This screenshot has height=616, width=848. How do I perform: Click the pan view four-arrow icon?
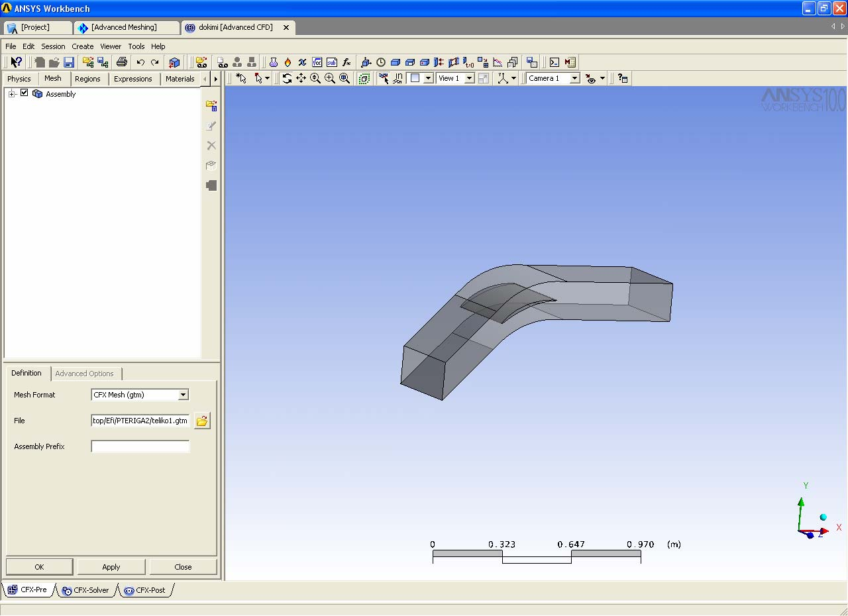coord(301,78)
